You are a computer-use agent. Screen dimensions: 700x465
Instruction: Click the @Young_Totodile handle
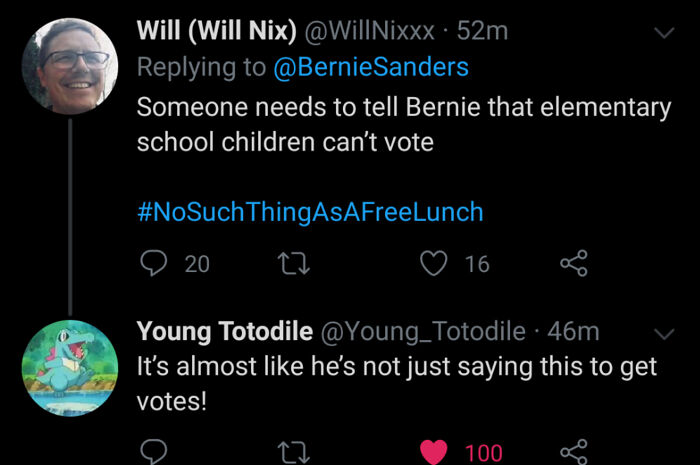422,331
